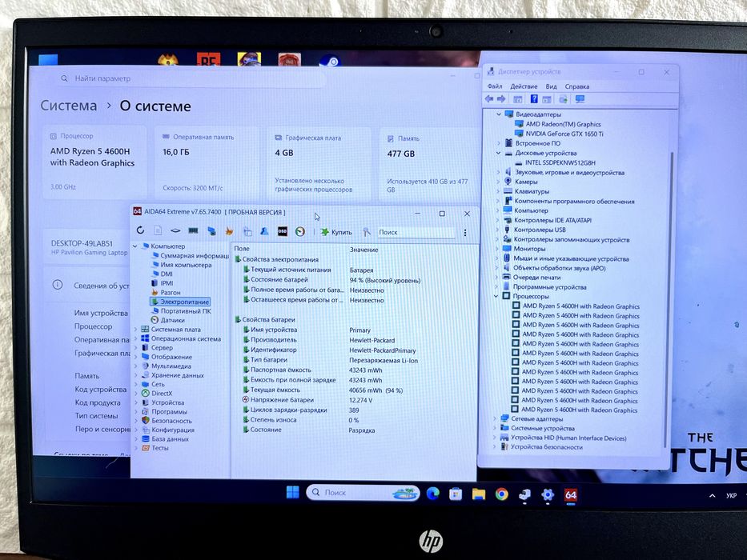Viewport: 747px width, 560px height.
Task: Collapse Компьютер node in AIDA64 tree
Action: click(135, 246)
